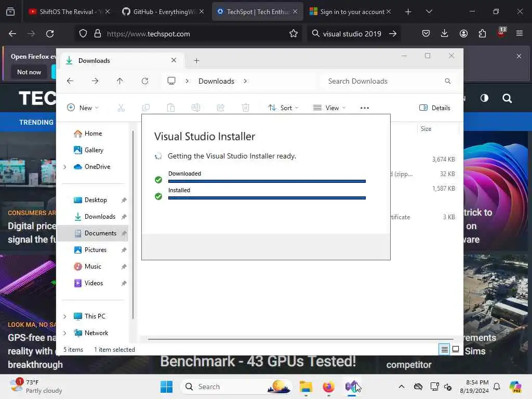
Task: Add new tab in File Explorer
Action: pos(196,61)
